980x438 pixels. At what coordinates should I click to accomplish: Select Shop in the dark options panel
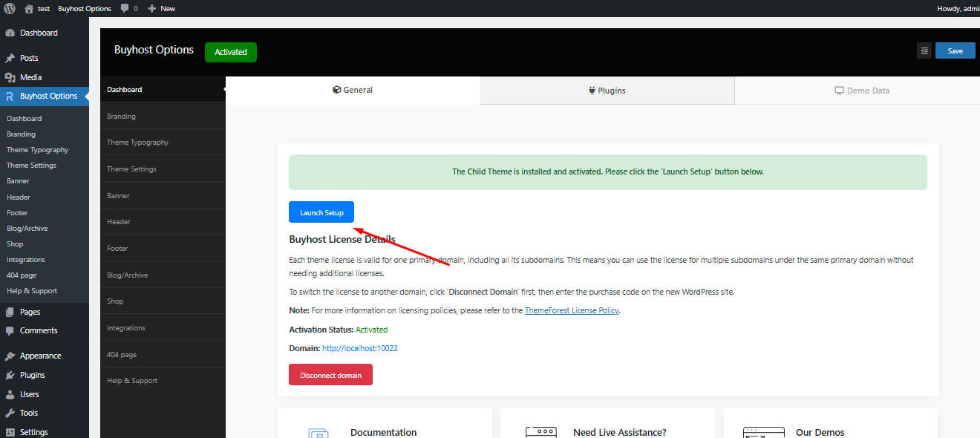[163, 301]
